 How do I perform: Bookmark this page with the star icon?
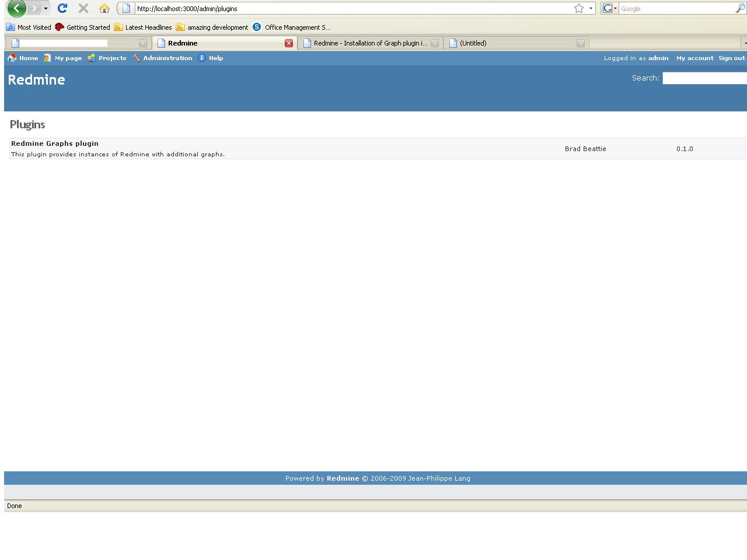click(x=579, y=8)
